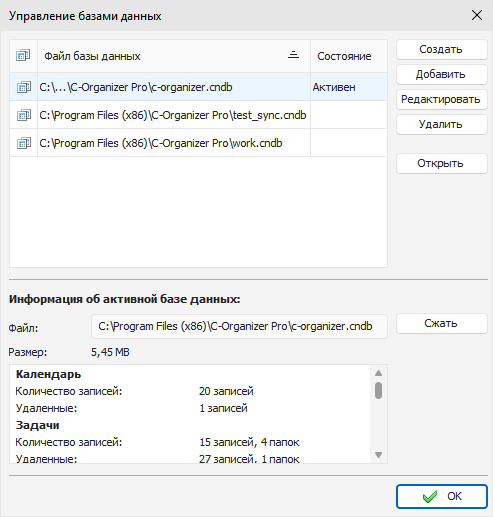Click the info panel scrollbar thumb
The width and height of the screenshot is (493, 517).
(378, 390)
